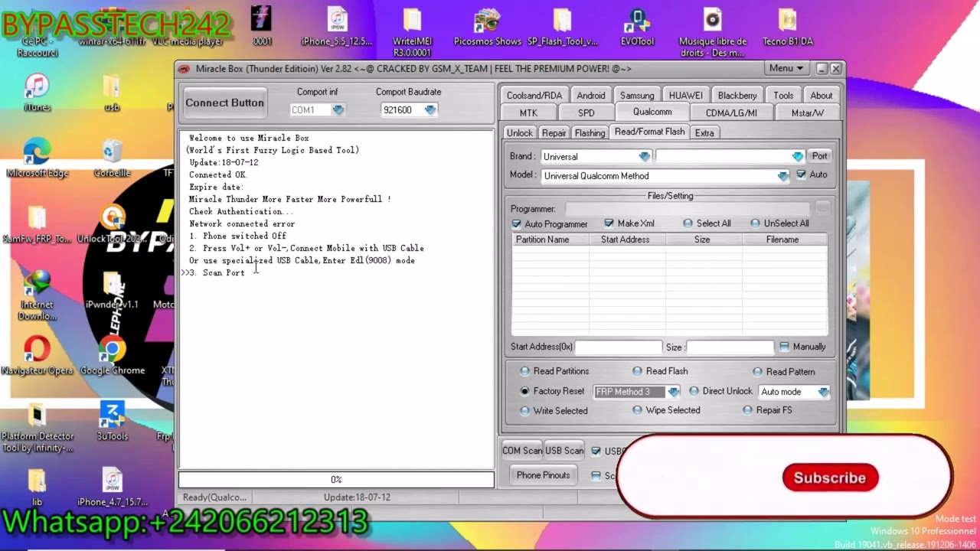Select the Factory Reset radio option

click(x=524, y=391)
